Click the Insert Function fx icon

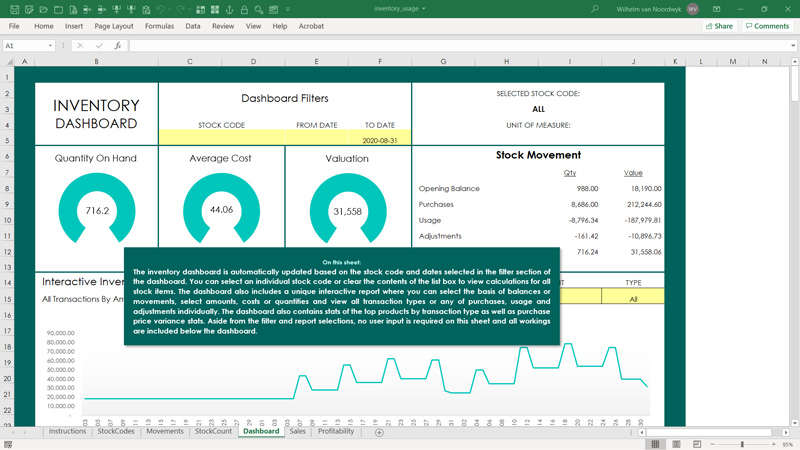point(117,45)
